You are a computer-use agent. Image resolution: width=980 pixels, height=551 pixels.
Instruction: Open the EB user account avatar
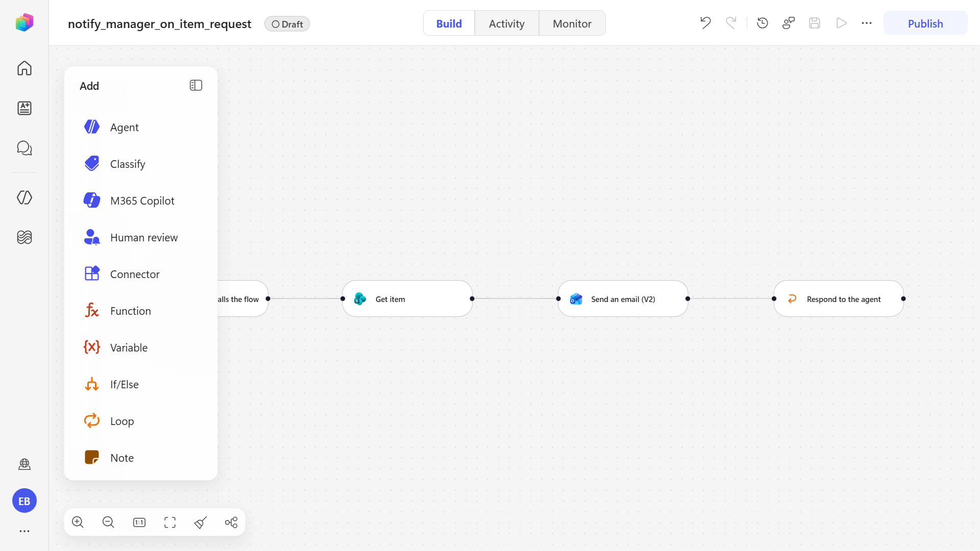(x=24, y=501)
